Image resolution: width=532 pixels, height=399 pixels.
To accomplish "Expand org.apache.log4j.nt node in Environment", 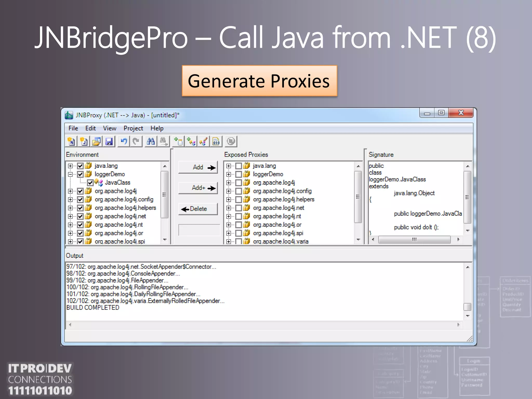I will point(70,225).
